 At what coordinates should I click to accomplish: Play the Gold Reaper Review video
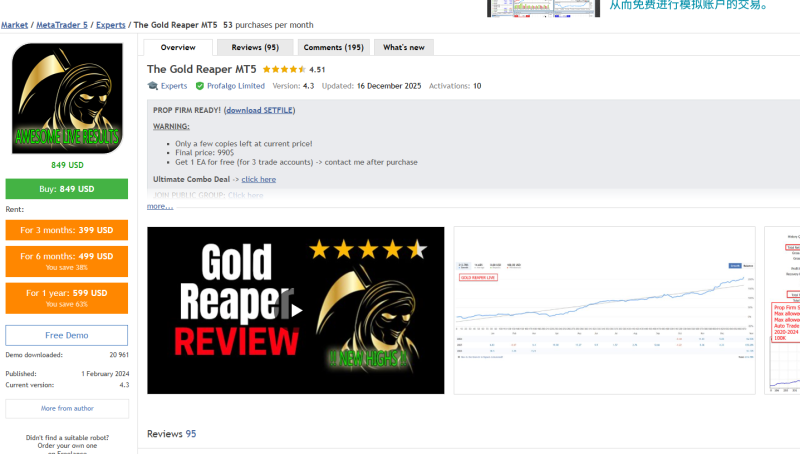point(296,310)
